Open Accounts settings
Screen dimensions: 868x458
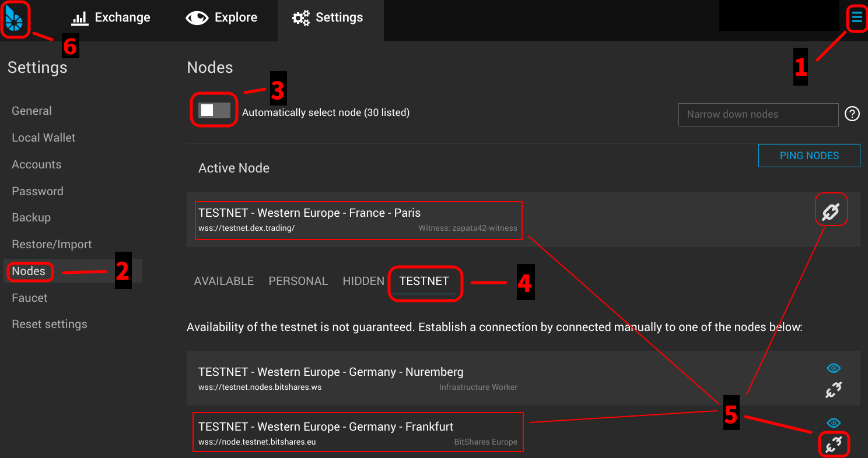36,164
